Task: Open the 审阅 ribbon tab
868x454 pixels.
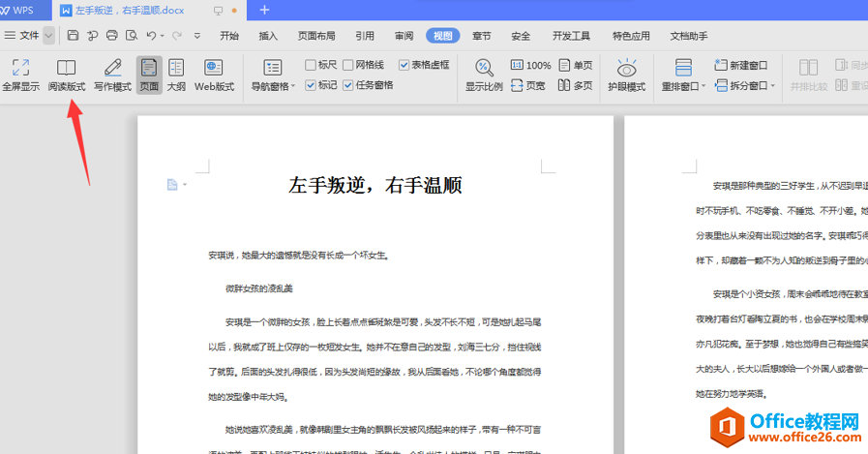Action: 404,36
